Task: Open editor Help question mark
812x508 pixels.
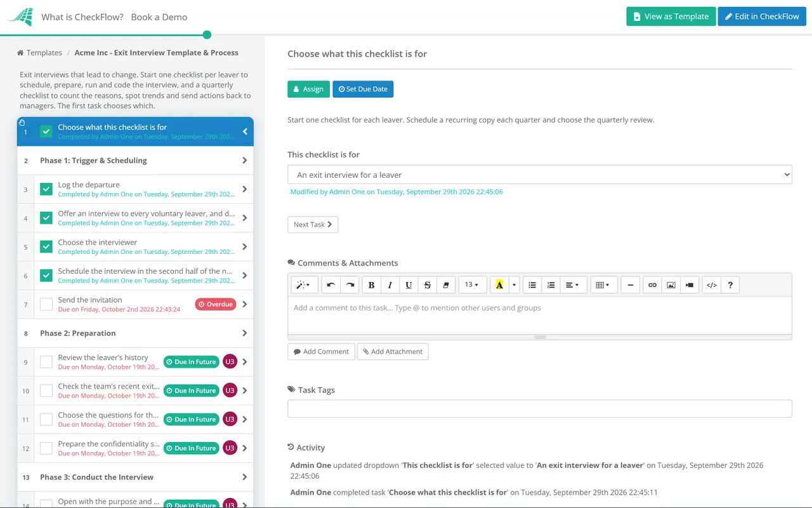Action: 730,285
